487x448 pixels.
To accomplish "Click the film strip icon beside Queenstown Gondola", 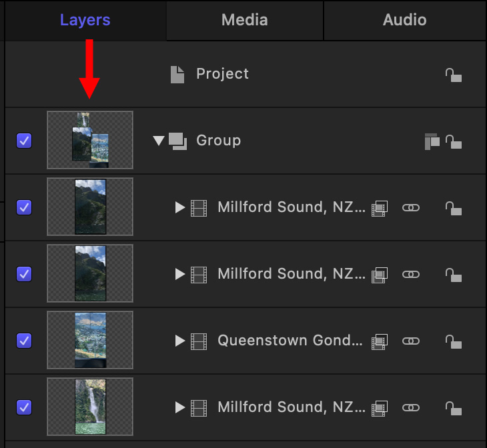I will (199, 341).
